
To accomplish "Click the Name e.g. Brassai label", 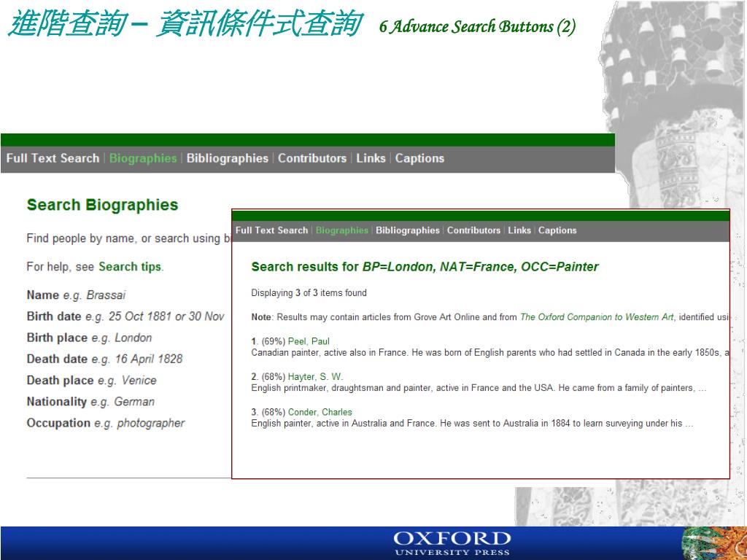I will point(76,295).
